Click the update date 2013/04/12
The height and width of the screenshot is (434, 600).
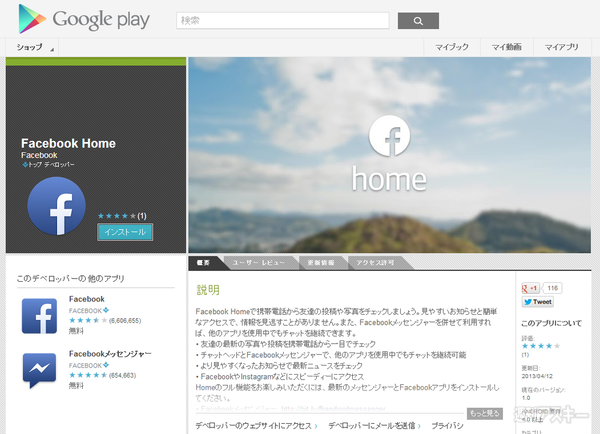(x=537, y=376)
